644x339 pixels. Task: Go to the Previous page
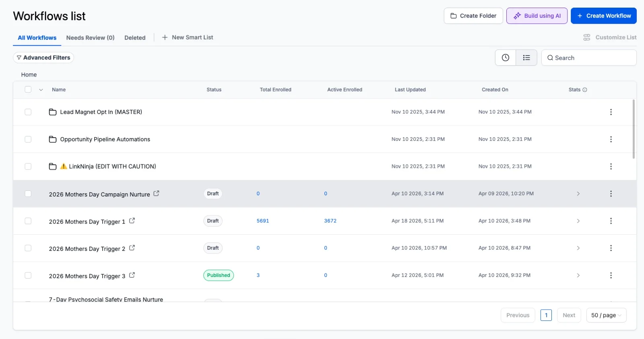click(518, 315)
